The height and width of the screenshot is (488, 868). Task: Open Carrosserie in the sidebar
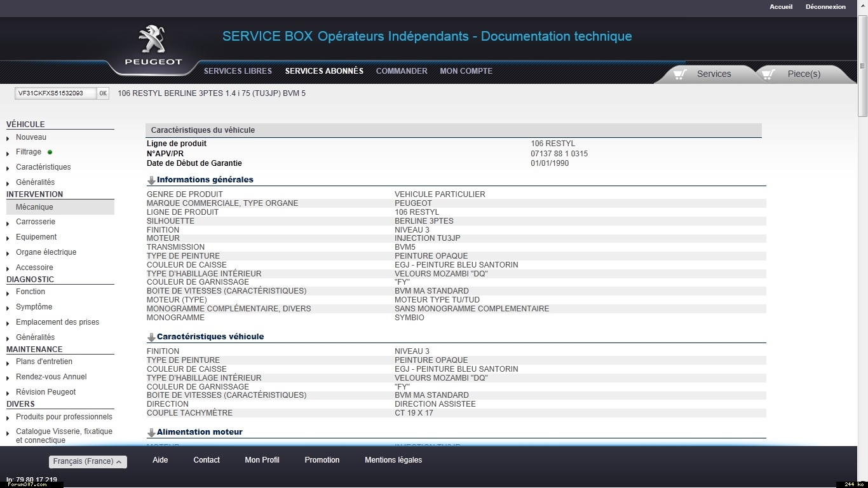click(36, 222)
